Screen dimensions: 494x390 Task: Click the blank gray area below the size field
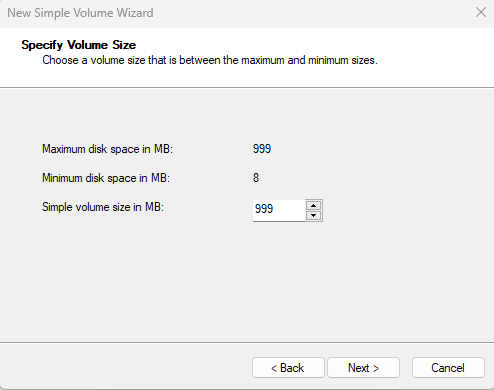coord(247,283)
